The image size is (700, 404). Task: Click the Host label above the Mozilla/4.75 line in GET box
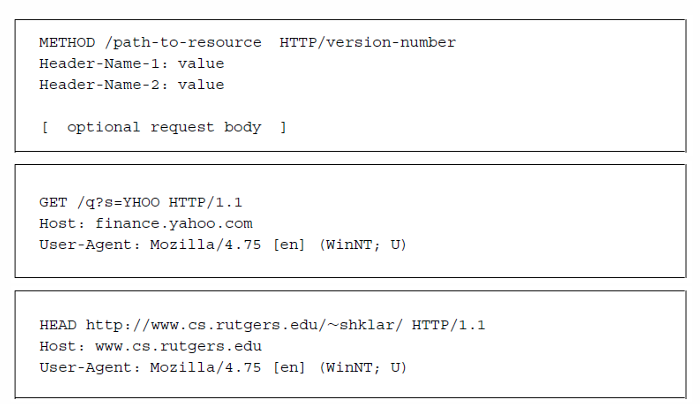[x=57, y=223]
